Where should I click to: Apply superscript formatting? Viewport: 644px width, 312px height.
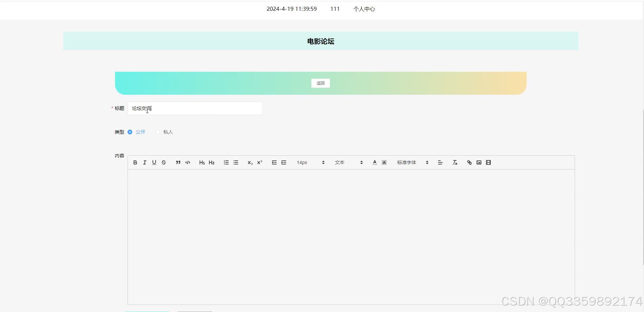coord(260,162)
